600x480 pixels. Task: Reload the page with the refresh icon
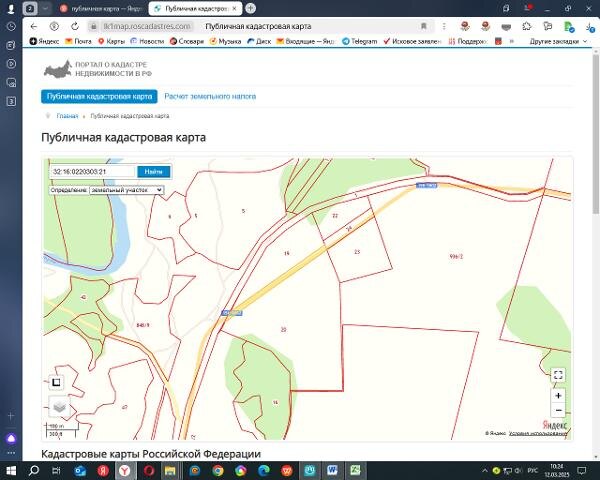click(x=75, y=26)
